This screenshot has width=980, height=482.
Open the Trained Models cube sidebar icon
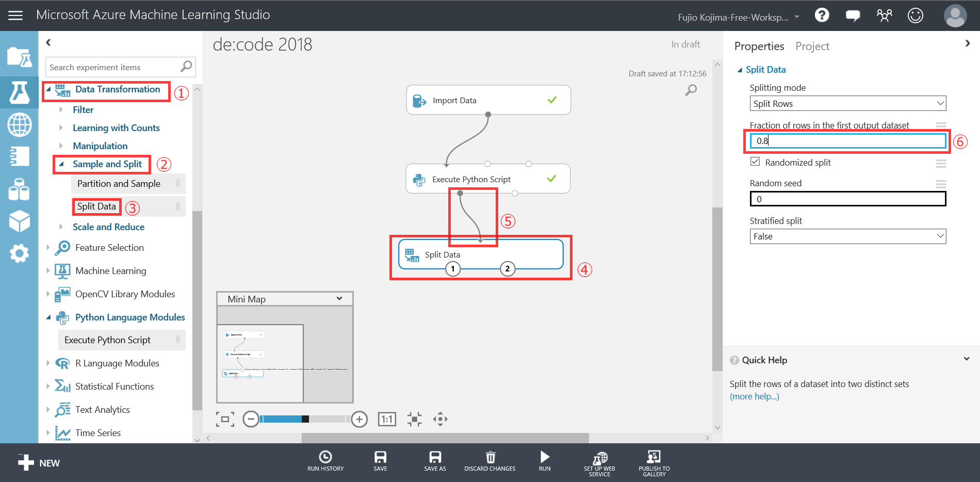point(19,221)
